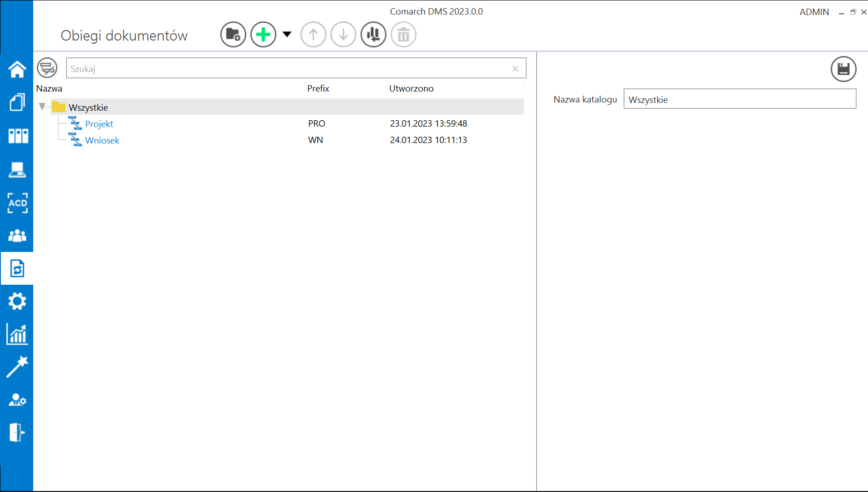Move the selected workflow down

coord(343,34)
